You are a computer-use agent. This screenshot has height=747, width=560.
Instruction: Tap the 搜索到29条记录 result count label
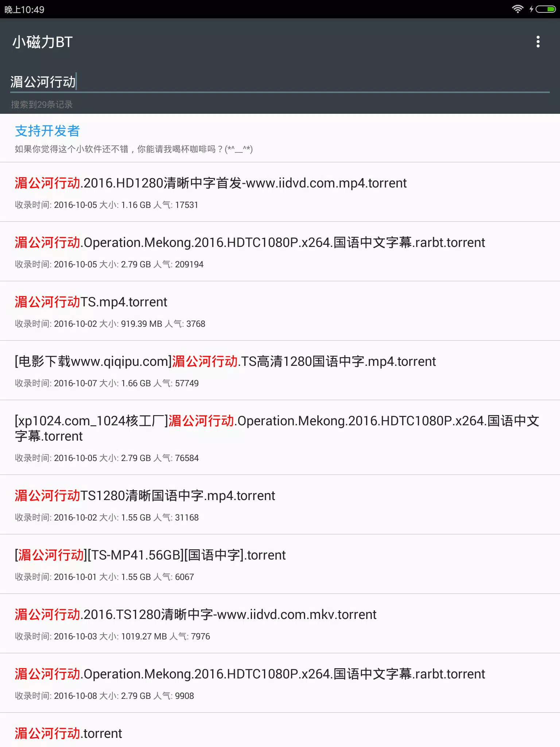click(42, 105)
